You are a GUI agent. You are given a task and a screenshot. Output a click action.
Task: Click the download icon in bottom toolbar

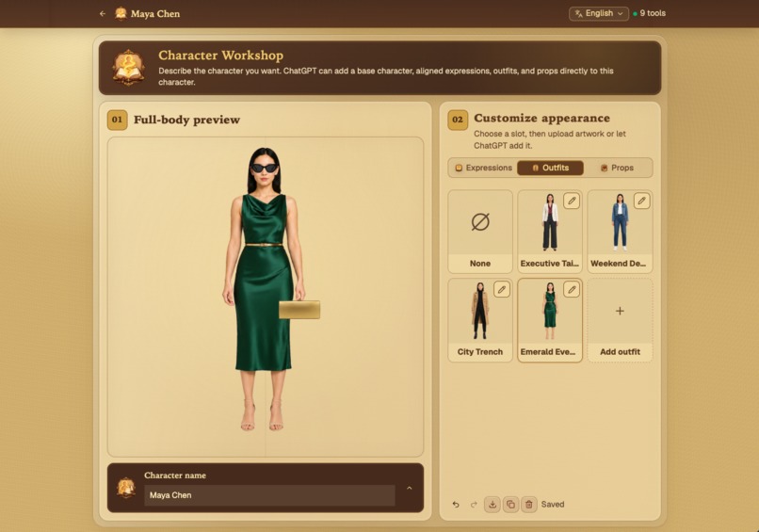click(x=493, y=505)
